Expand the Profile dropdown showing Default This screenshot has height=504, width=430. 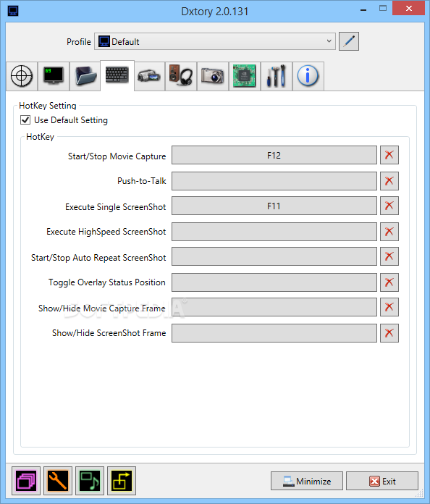[215, 41]
